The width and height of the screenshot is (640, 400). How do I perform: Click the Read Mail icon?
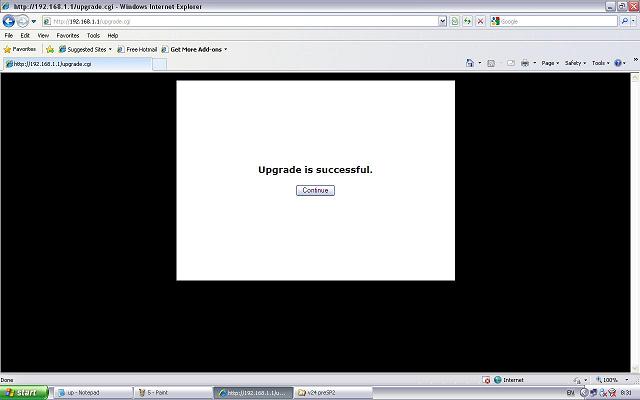click(x=511, y=63)
